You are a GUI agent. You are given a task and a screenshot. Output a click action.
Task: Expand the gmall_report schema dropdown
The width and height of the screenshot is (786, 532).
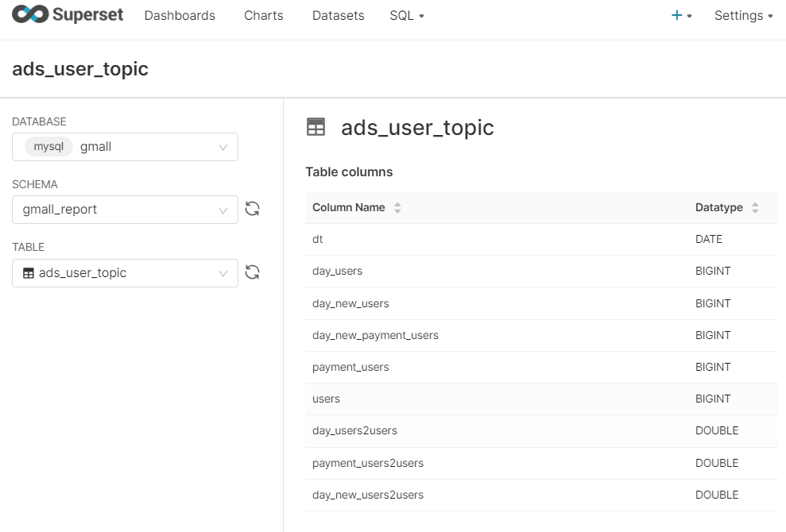223,210
